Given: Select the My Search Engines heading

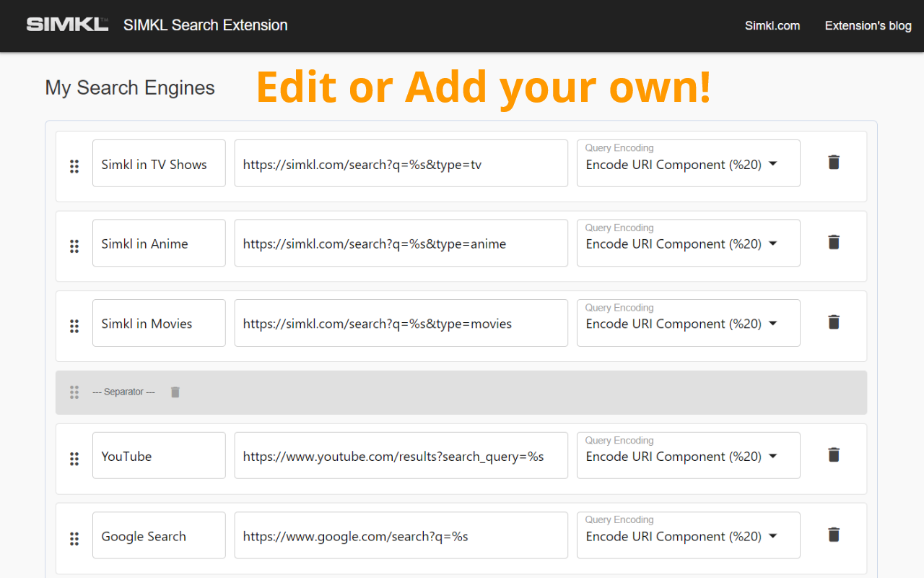Looking at the screenshot, I should (130, 87).
